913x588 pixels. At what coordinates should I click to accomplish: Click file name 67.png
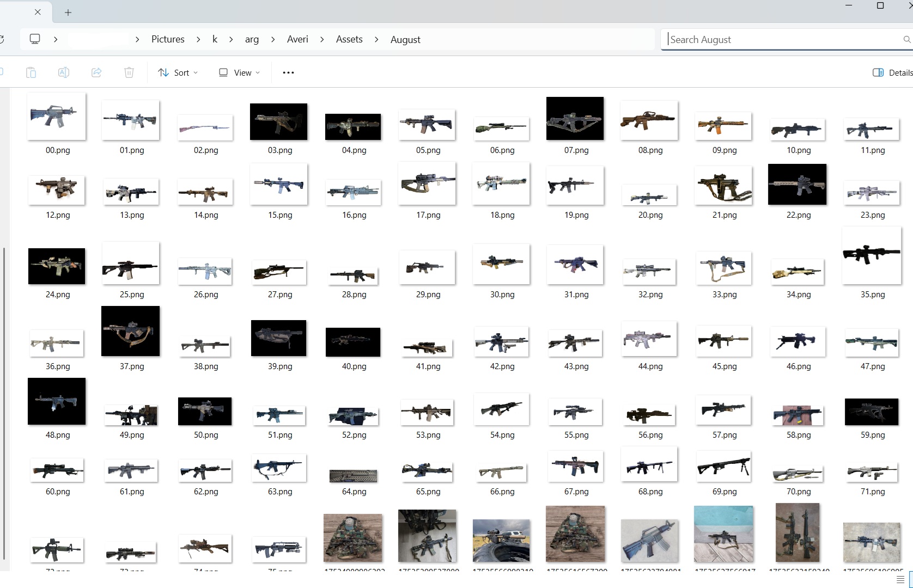click(x=576, y=492)
